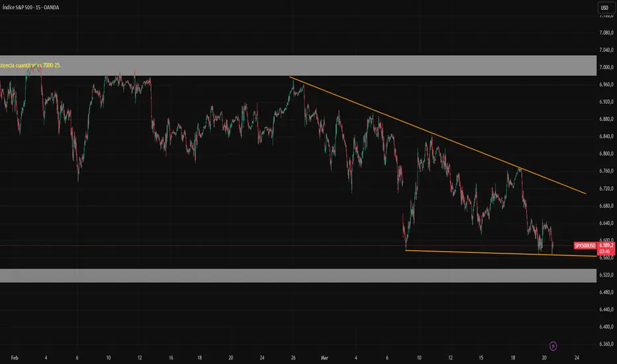Click the 6.920,0 price axis label
The height and width of the screenshot is (364, 617).
(x=606, y=102)
